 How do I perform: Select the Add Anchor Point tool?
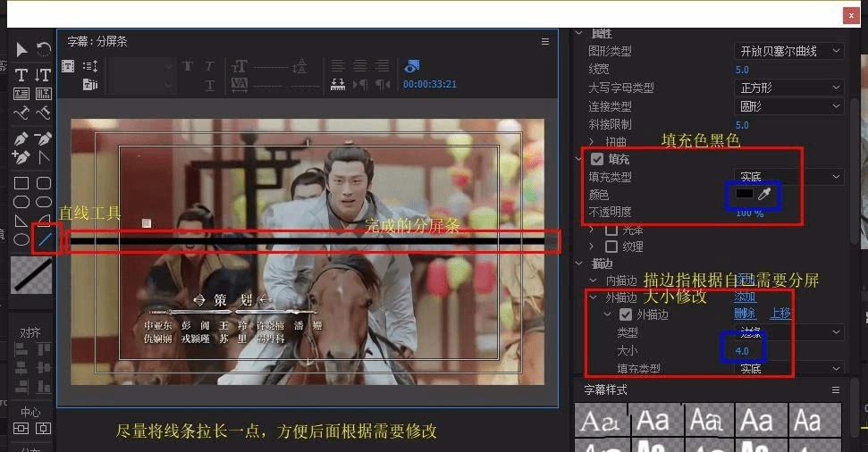(21, 158)
